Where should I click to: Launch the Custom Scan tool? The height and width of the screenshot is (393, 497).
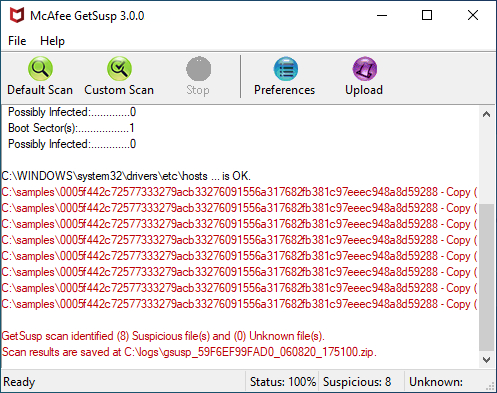(119, 69)
